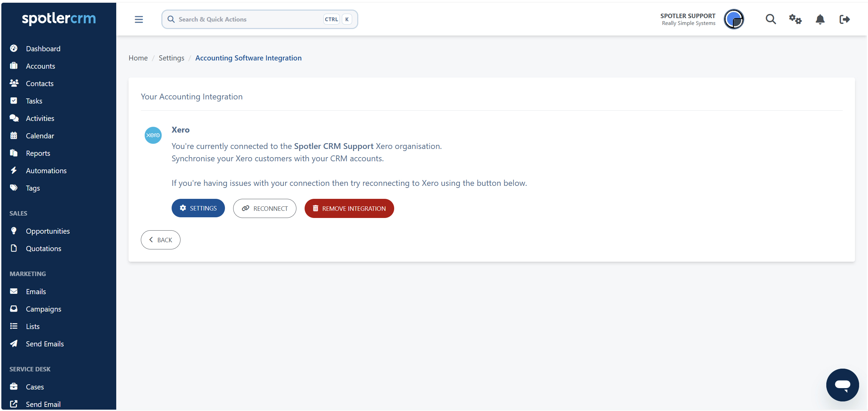Click the Opportunities lightbulb icon

point(14,231)
